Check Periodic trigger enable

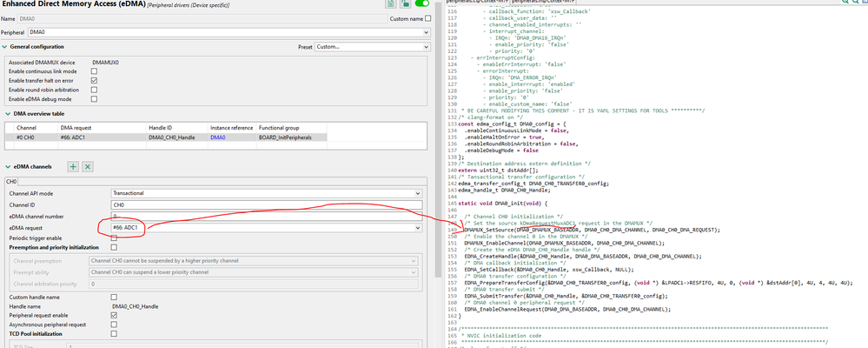(x=114, y=238)
